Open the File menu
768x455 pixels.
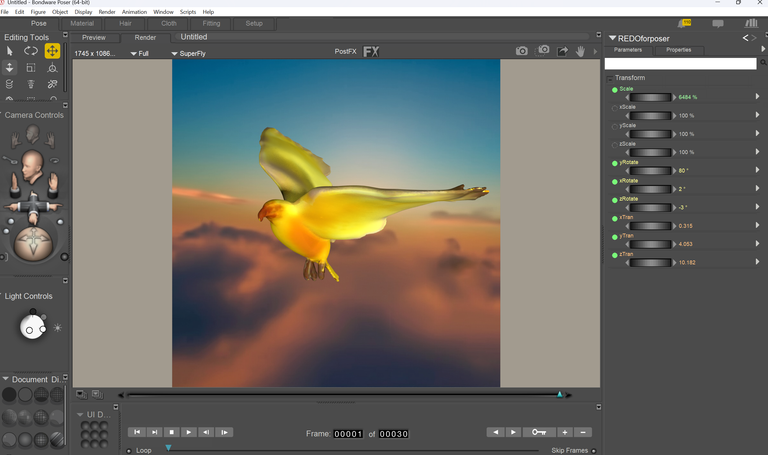tap(5, 12)
